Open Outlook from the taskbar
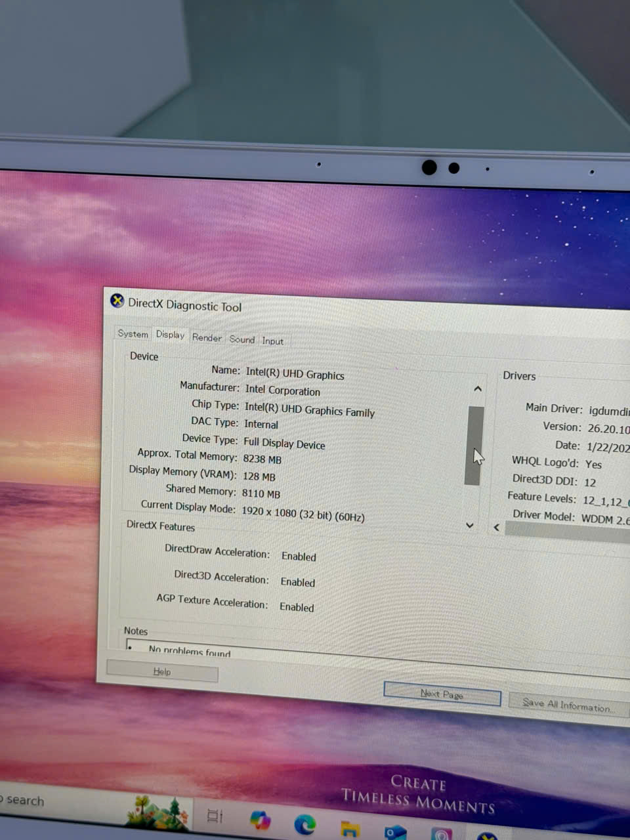This screenshot has height=840, width=630. 395,832
